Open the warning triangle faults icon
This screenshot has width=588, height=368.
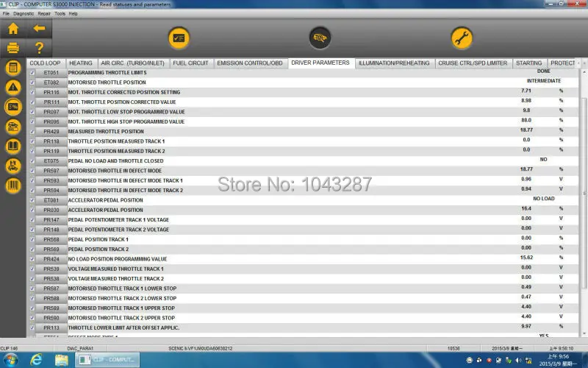tap(13, 88)
